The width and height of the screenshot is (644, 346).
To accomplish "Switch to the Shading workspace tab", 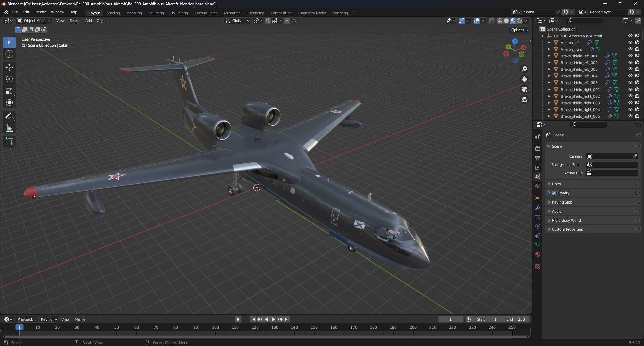I will tap(113, 13).
